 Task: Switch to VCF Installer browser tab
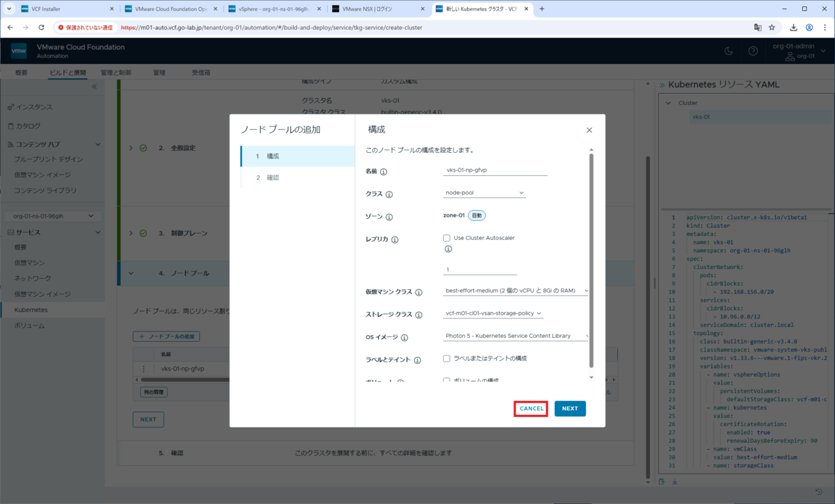coord(66,9)
